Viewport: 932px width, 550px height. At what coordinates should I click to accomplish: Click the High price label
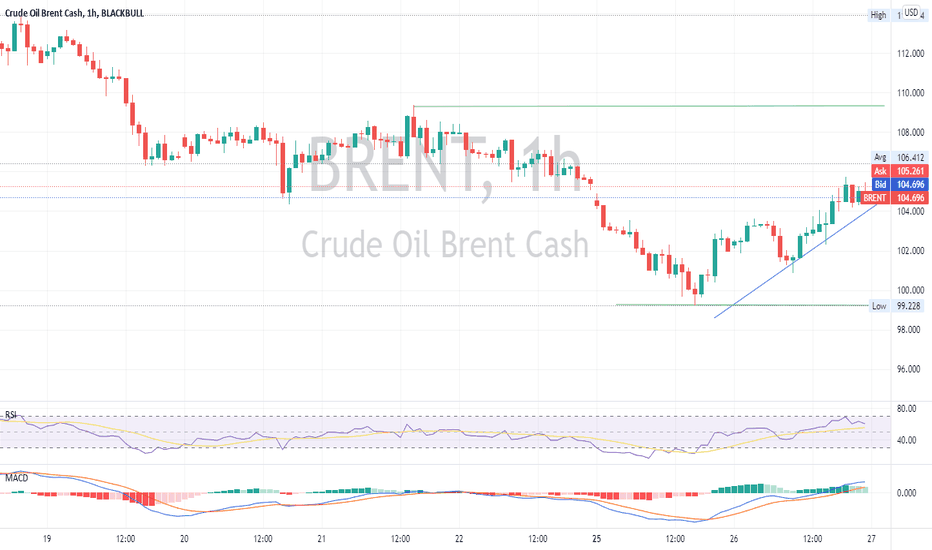(879, 15)
